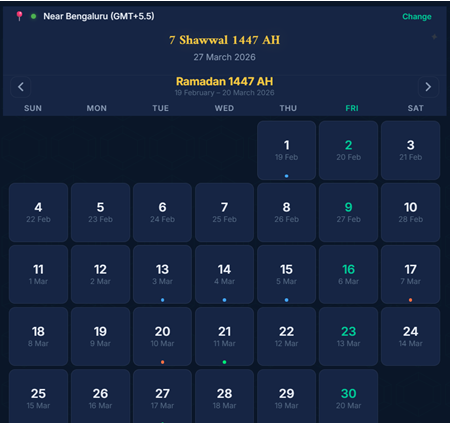The image size is (450, 423).
Task: Click the Ramadan 1447 AH month title
Action: (x=224, y=81)
